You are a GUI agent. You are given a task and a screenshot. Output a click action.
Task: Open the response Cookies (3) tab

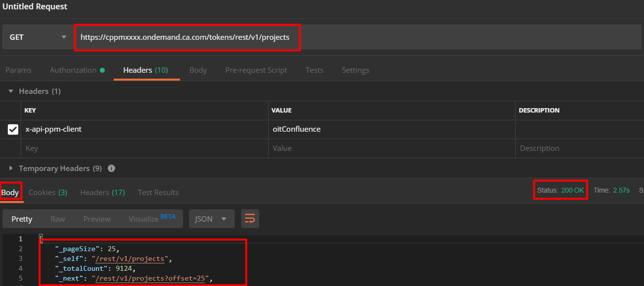coord(48,193)
